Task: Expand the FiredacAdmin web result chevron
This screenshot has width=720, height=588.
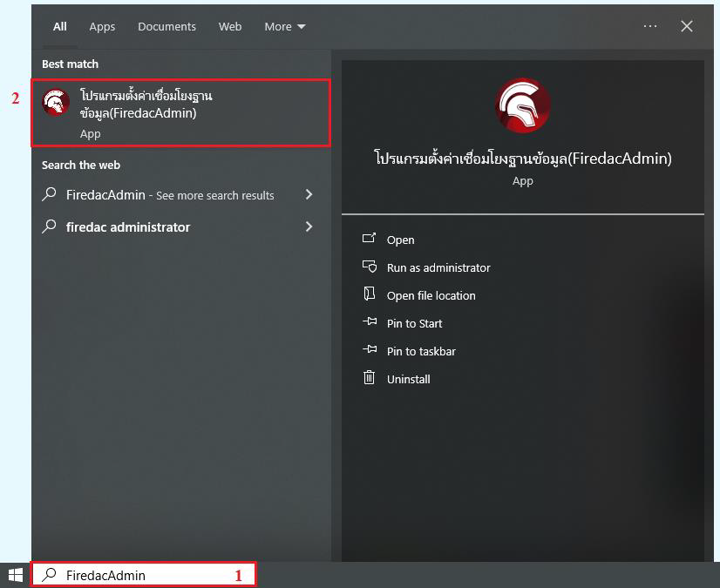Action: click(309, 195)
